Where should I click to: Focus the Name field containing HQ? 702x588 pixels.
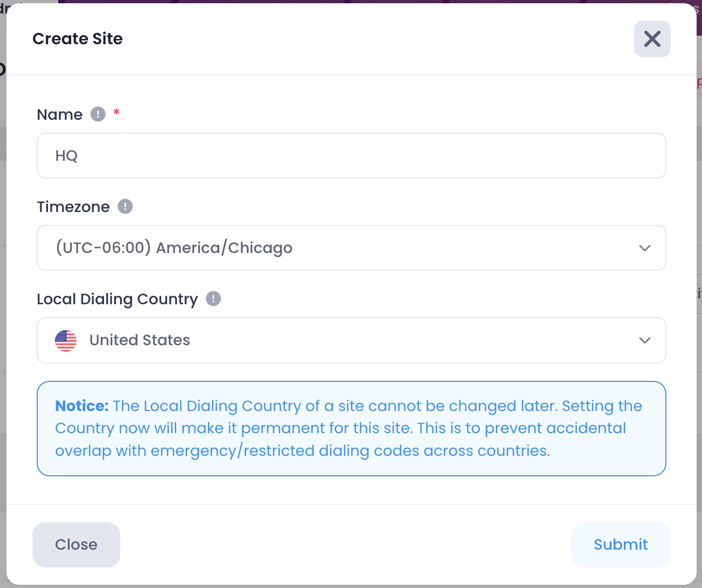coord(352,156)
